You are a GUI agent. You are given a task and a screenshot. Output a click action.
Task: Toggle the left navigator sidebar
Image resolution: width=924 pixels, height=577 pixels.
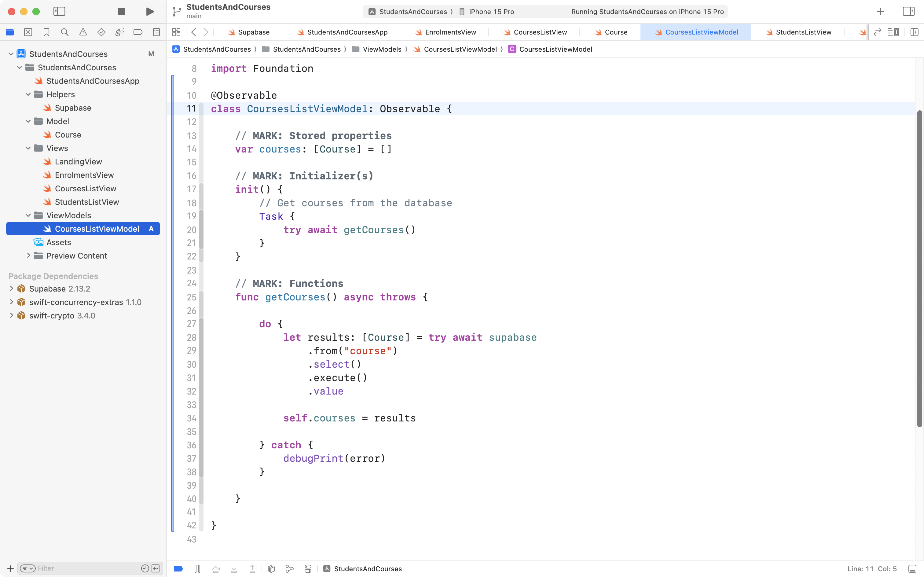(59, 11)
